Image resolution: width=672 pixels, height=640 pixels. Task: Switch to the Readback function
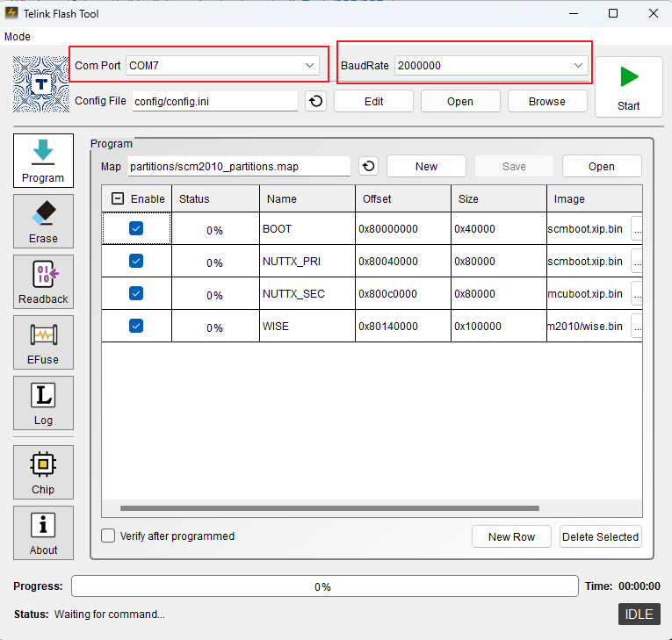tap(43, 282)
